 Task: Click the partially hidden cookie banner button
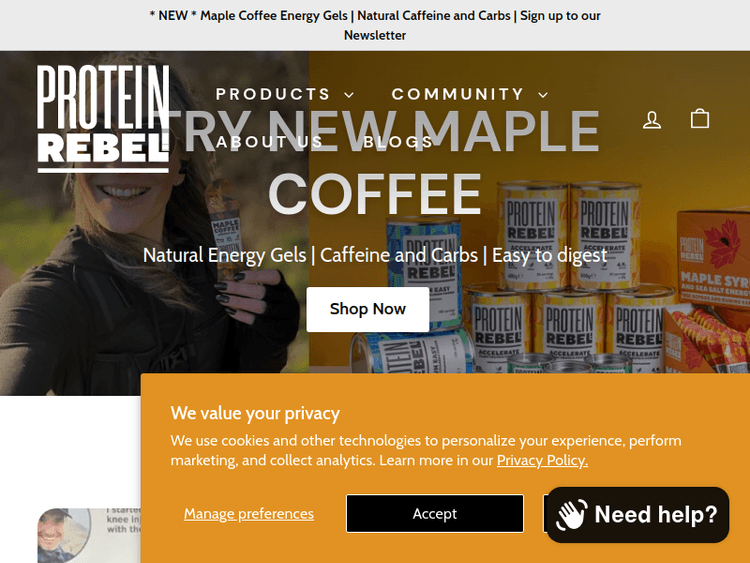tap(545, 513)
